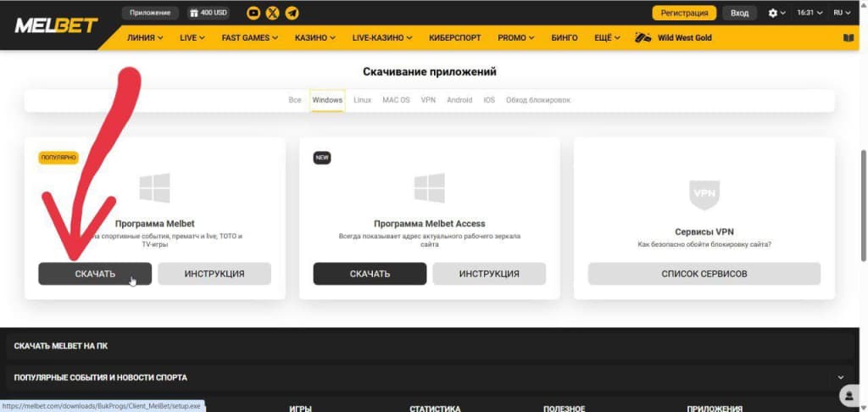
Task: Open the Список сервисов VPN list
Action: coord(704,274)
